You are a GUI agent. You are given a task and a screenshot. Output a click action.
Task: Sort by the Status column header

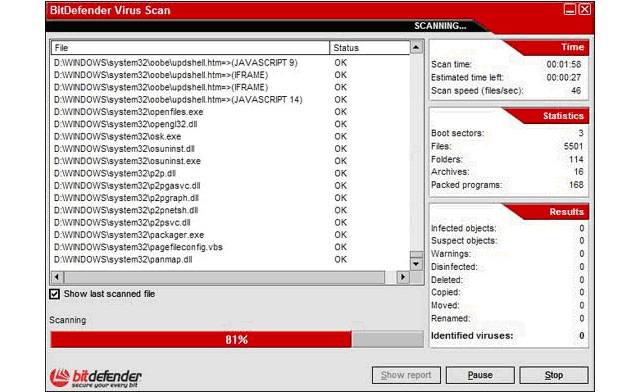(x=369, y=48)
